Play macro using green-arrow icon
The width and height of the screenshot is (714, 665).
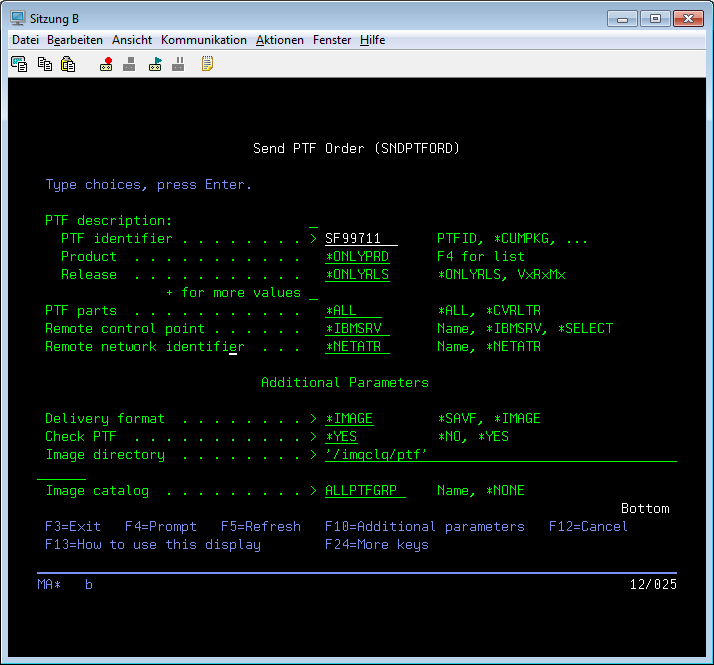coord(155,64)
